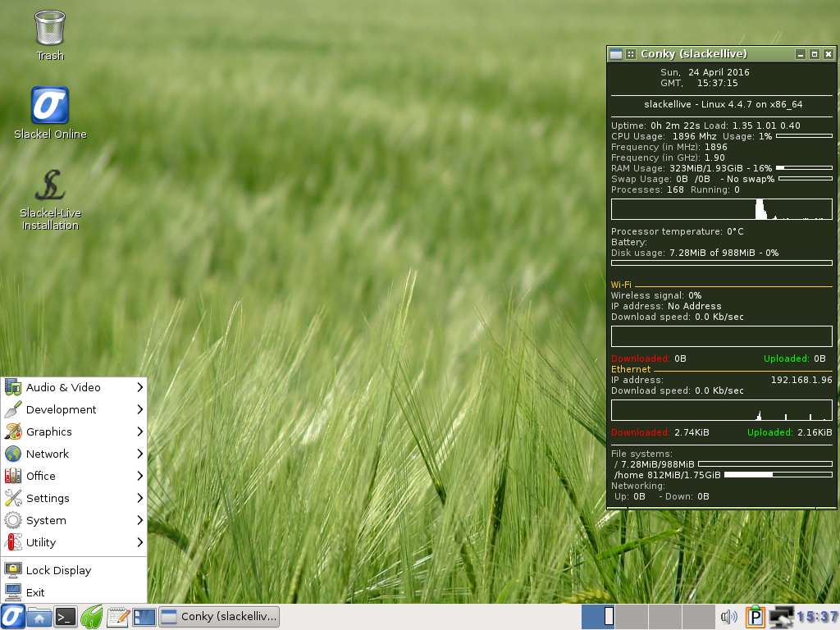
Task: Expand the Office submenu arrow
Action: pyautogui.click(x=139, y=476)
